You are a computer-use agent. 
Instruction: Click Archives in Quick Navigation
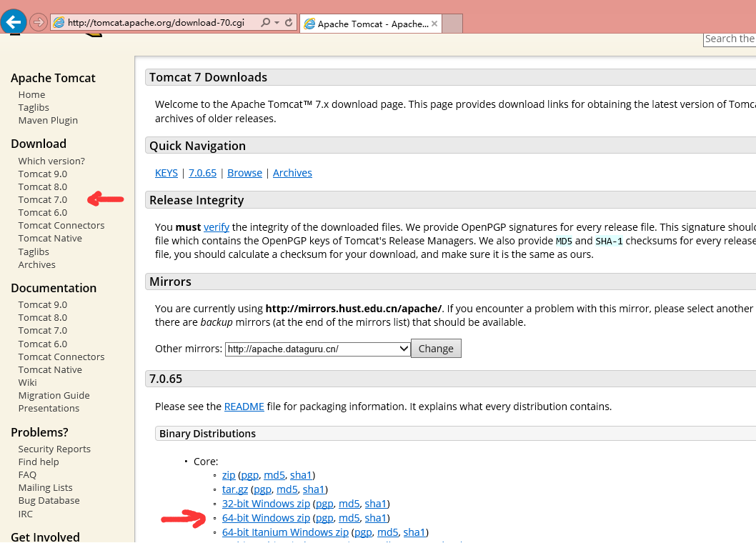coord(292,173)
